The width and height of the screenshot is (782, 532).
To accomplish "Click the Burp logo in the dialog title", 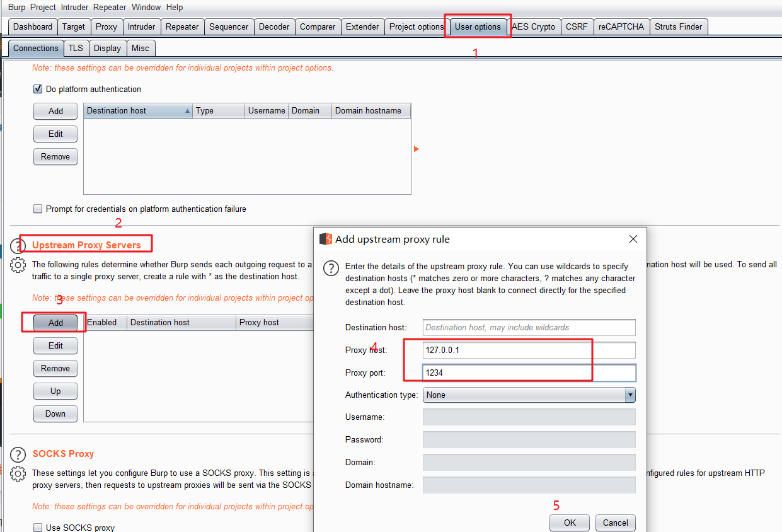I will pos(326,239).
